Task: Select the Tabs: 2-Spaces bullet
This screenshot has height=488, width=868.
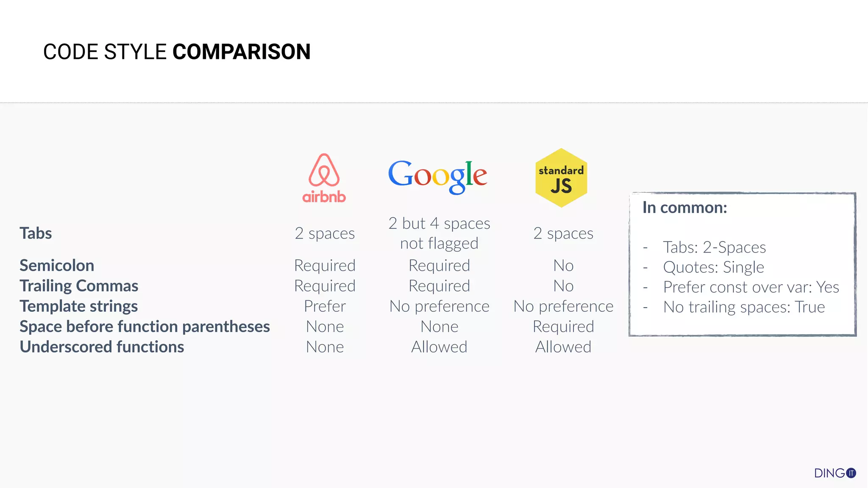Action: coord(715,247)
